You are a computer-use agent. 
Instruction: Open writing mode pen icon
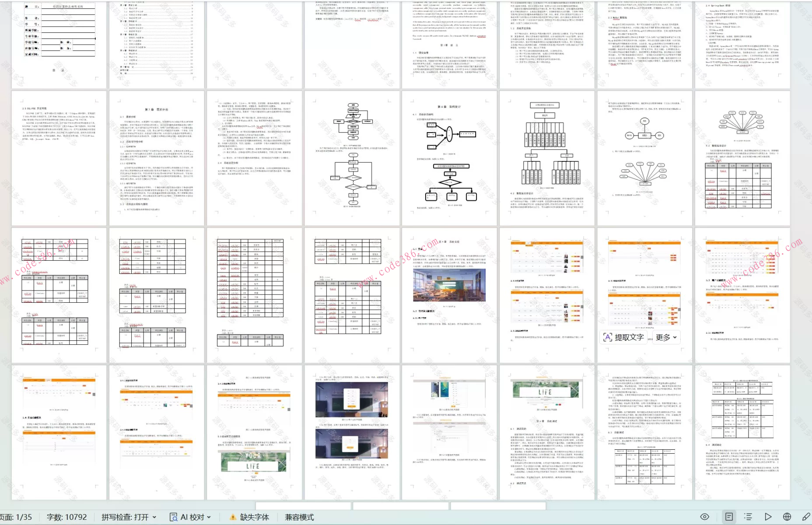(x=806, y=517)
